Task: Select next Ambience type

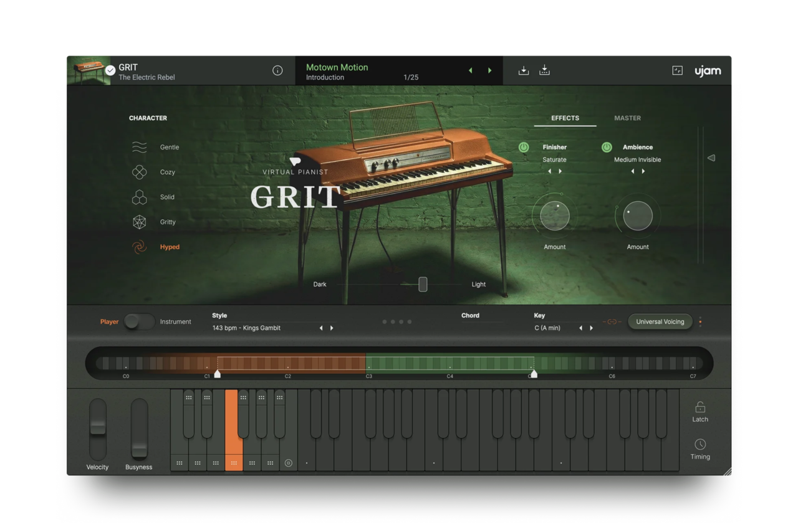Action: pos(643,171)
